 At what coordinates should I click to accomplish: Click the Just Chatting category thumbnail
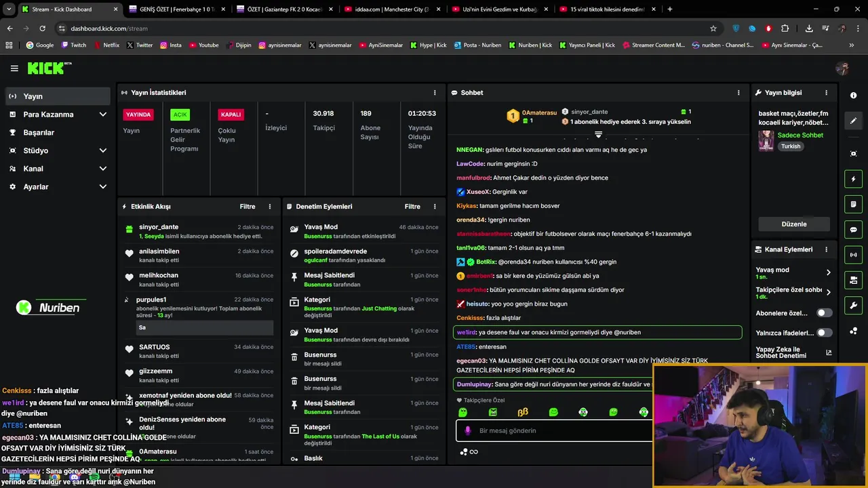[766, 140]
